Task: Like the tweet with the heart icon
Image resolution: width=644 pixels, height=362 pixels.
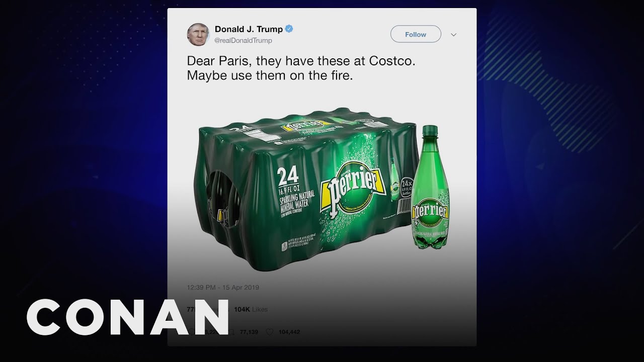Action: point(269,332)
